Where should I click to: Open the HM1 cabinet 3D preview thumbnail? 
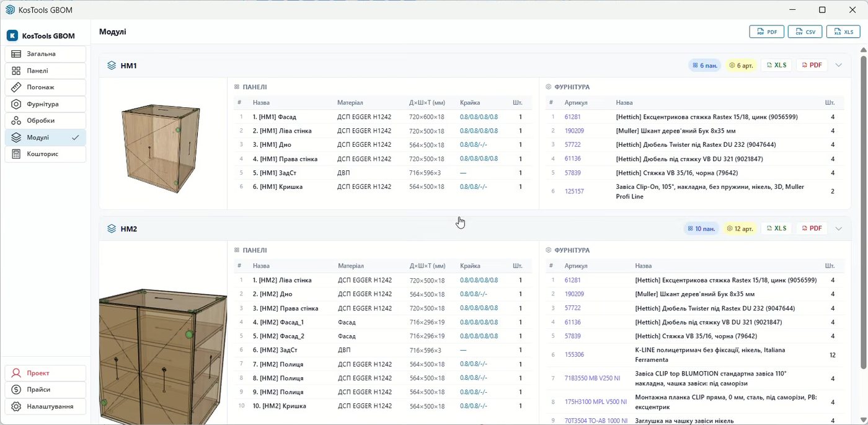162,147
